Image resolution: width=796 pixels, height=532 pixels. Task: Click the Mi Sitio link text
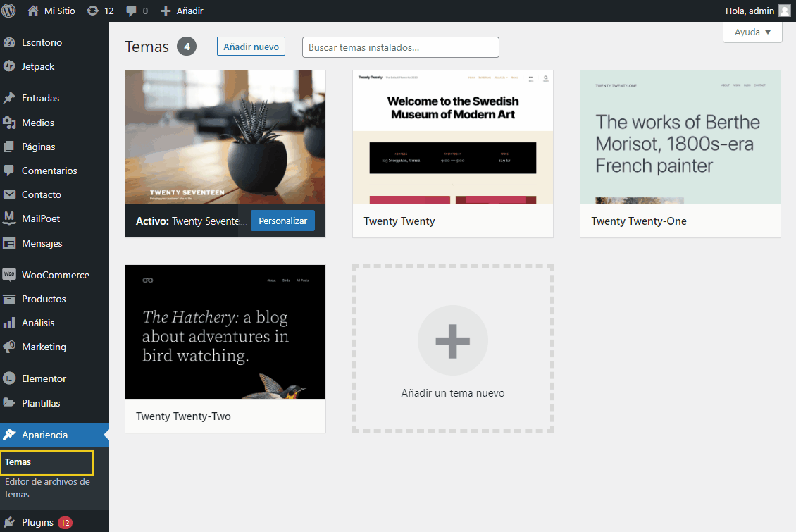[x=60, y=11]
